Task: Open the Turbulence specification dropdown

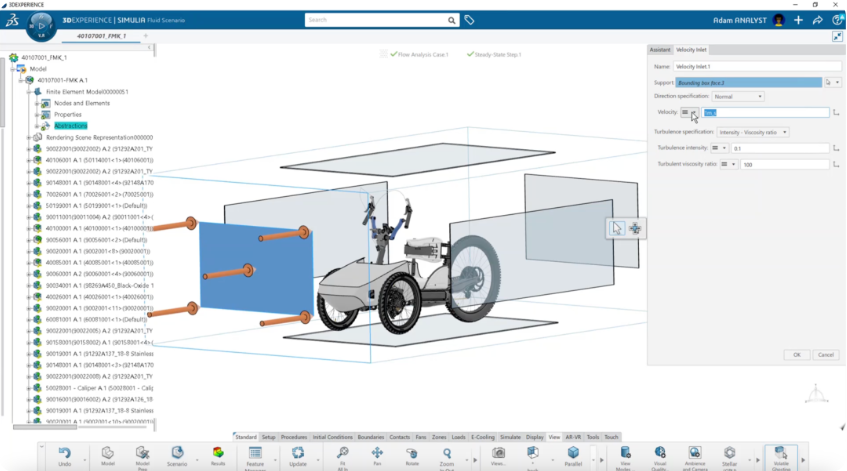Action: tap(752, 132)
